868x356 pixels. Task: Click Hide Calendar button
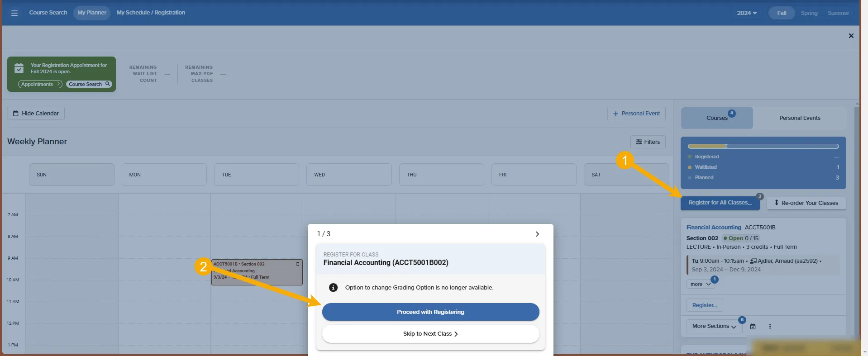36,114
